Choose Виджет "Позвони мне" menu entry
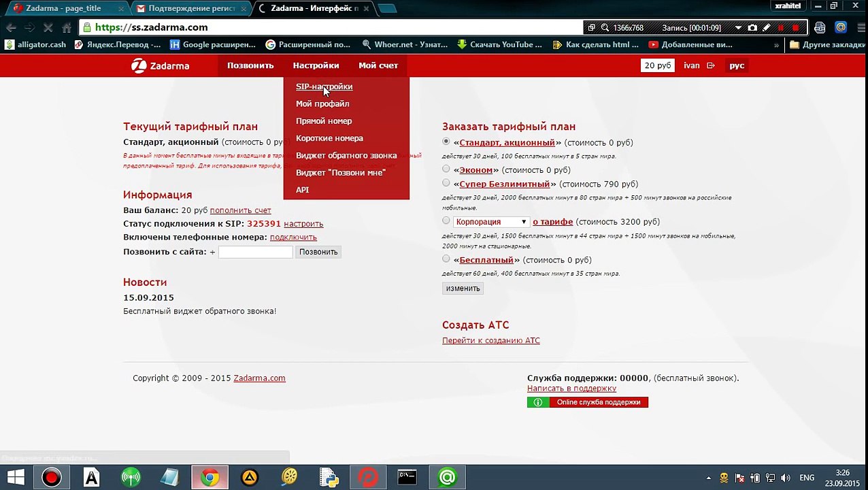 [341, 173]
